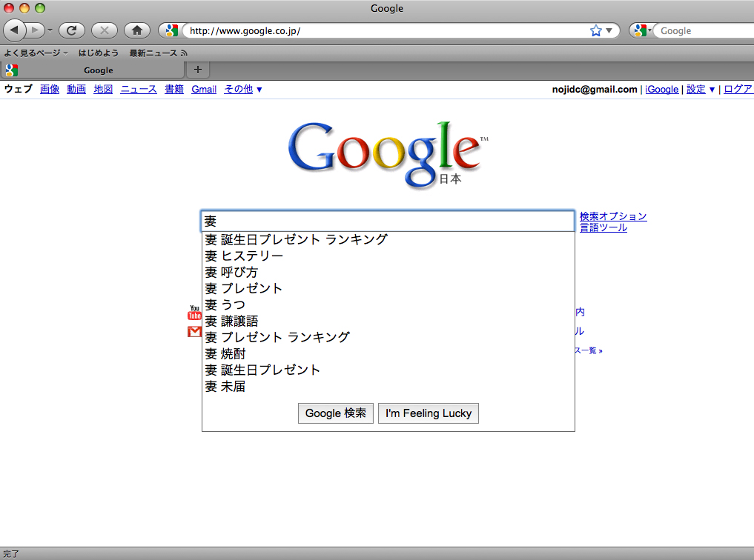Switch to the Google tab

tap(93, 70)
